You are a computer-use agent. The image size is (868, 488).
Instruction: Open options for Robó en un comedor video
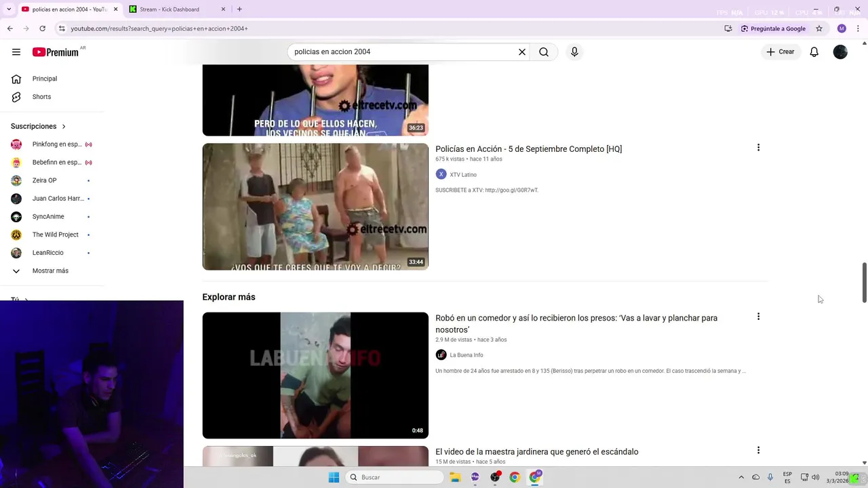click(x=758, y=317)
